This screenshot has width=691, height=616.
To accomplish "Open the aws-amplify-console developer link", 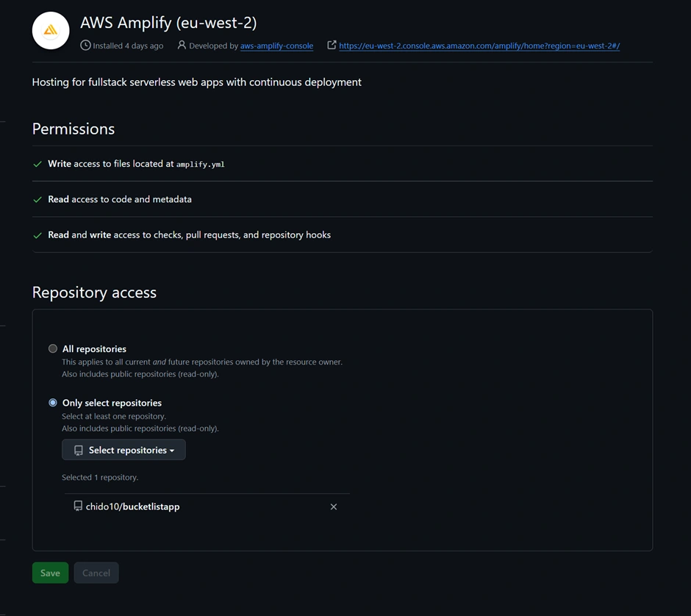I will click(276, 46).
